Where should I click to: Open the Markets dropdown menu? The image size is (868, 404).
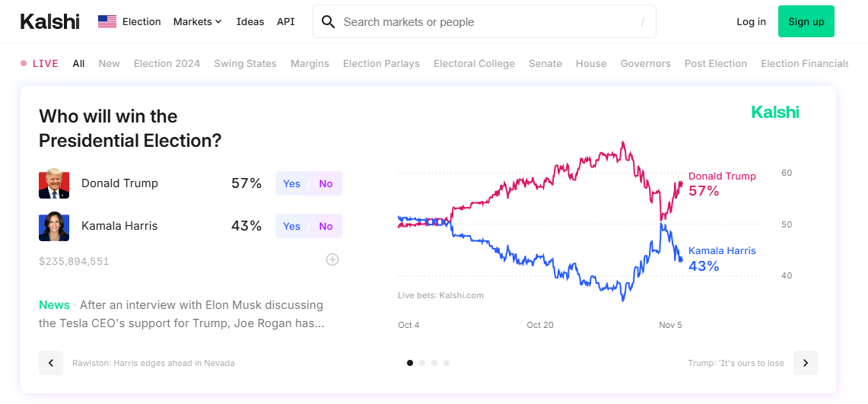[198, 21]
